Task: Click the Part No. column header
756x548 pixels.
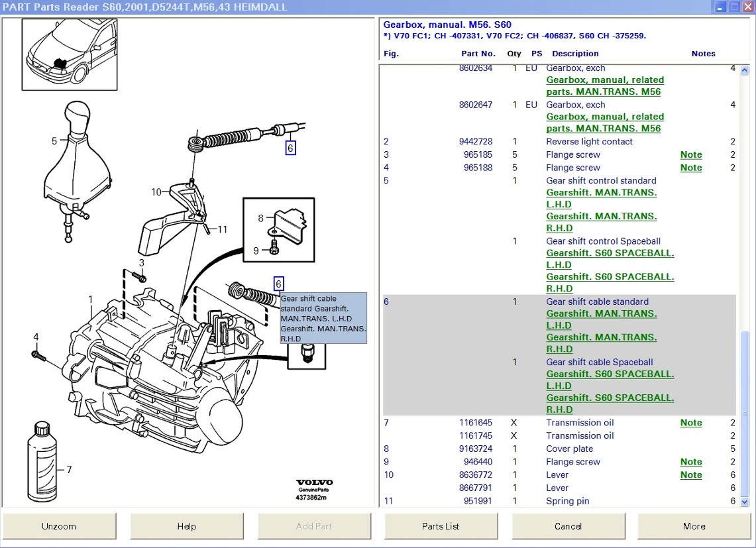Action: click(478, 54)
